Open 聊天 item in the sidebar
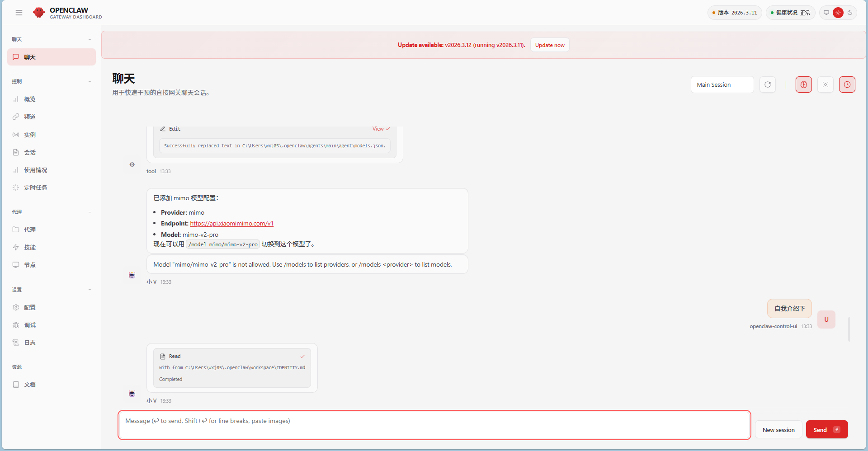Image resolution: width=868 pixels, height=451 pixels. click(52, 57)
